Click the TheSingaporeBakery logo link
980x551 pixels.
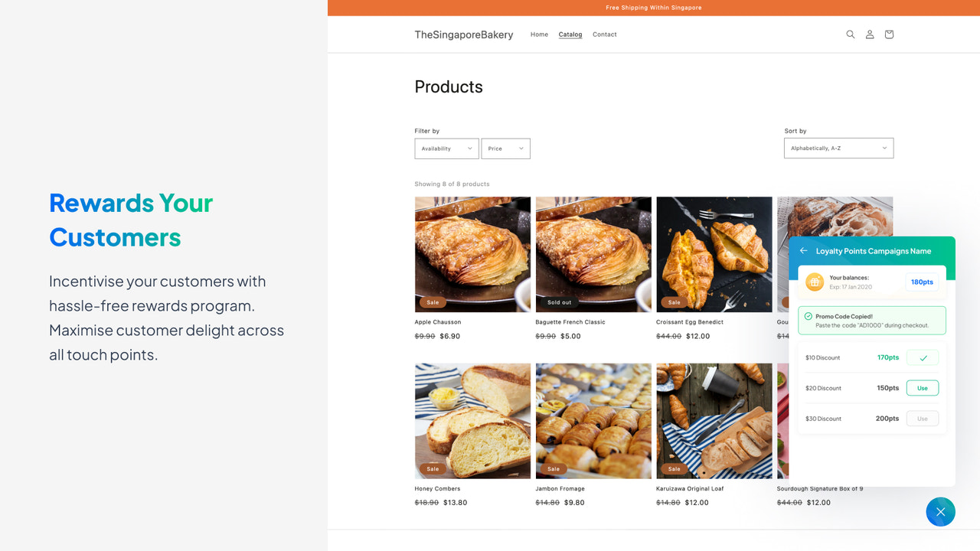463,34
